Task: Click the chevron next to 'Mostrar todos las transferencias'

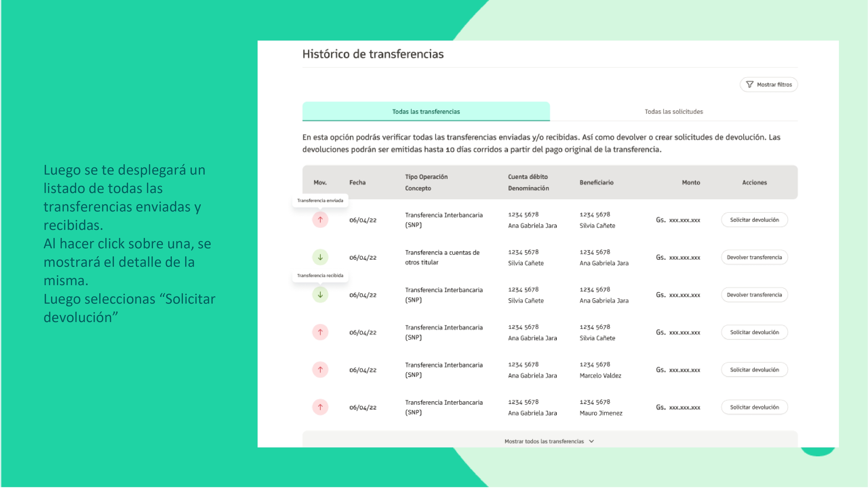Action: point(591,441)
